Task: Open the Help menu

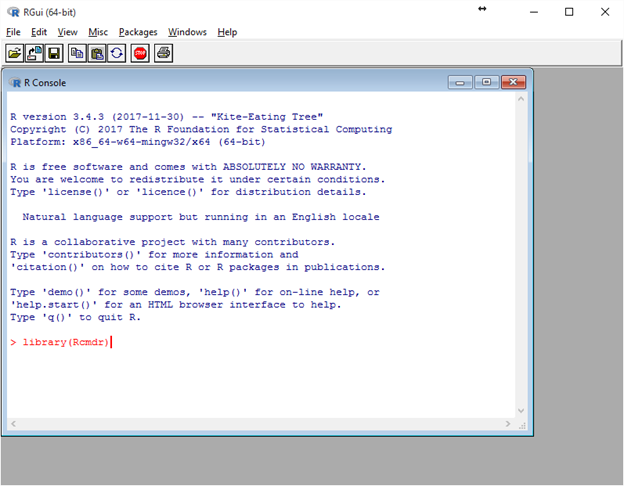Action: pos(227,32)
